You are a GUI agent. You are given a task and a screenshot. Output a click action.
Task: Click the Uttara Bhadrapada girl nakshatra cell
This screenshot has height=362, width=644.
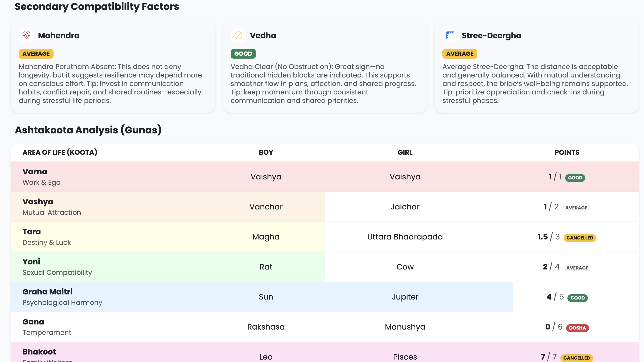pos(405,237)
